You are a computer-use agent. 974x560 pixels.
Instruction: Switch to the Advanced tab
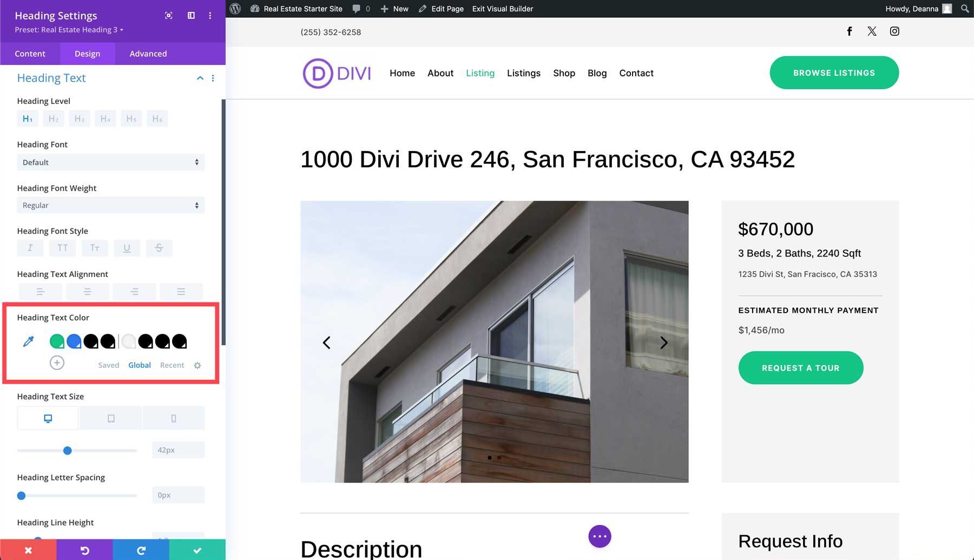(148, 54)
